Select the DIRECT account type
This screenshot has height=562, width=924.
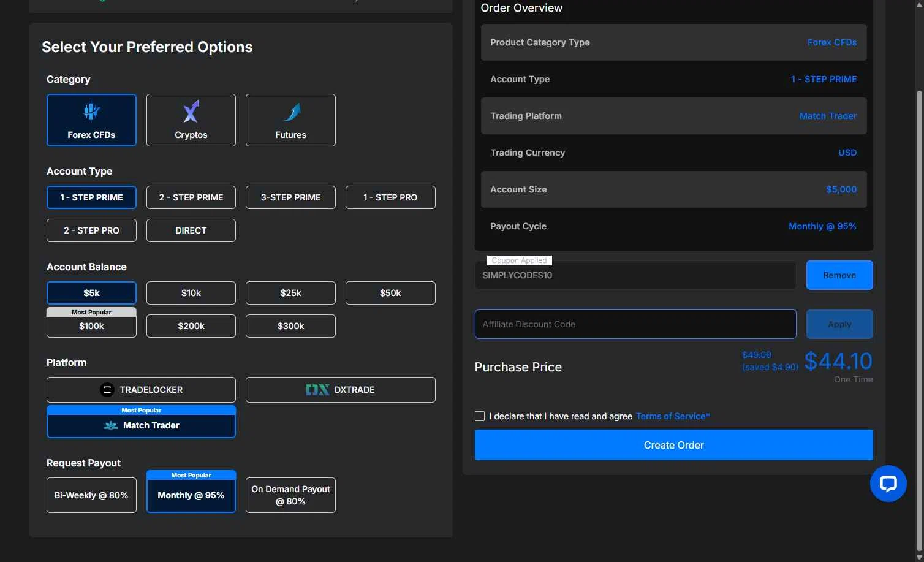tap(191, 230)
